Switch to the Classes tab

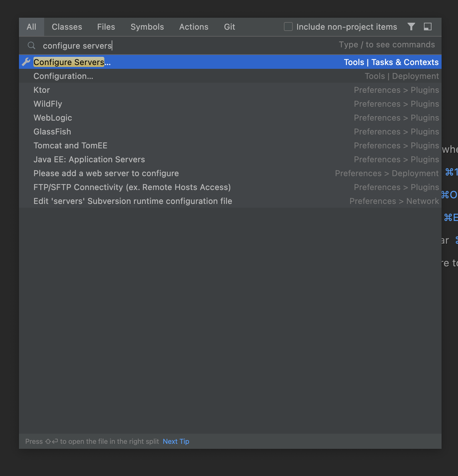[x=67, y=27]
